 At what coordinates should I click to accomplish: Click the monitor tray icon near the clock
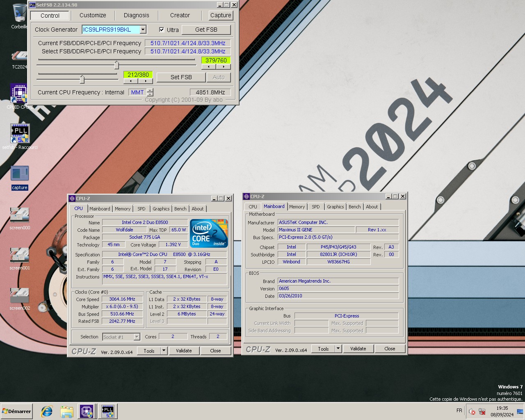520,411
